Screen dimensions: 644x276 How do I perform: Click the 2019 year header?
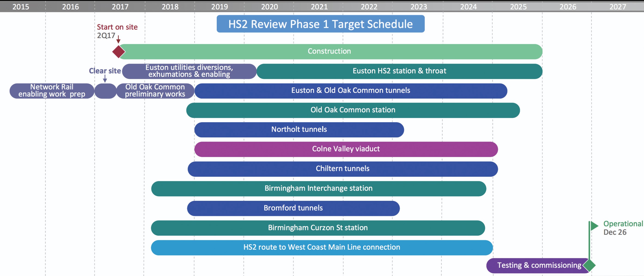[x=219, y=6]
